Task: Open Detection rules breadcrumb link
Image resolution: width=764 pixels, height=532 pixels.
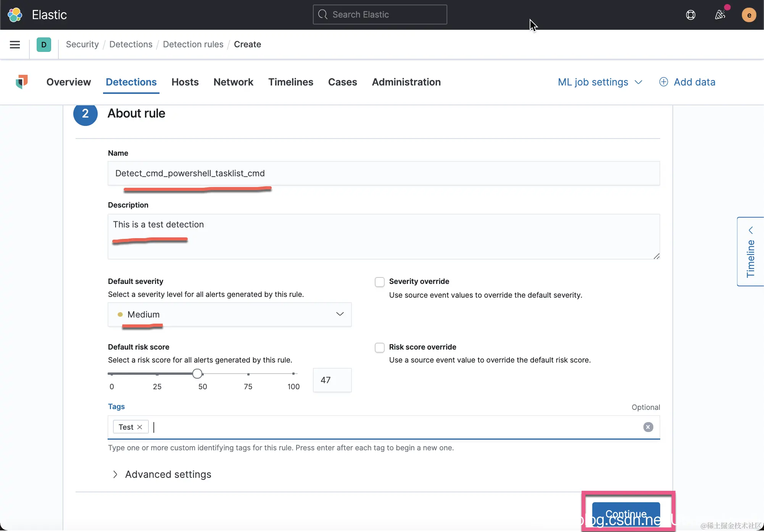Action: coord(193,44)
